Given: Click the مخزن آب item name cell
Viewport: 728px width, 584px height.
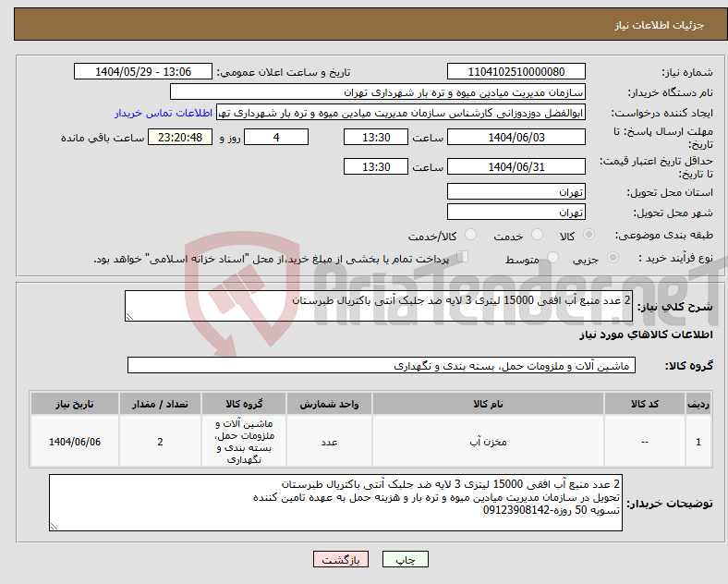Looking at the screenshot, I should pos(488,442).
